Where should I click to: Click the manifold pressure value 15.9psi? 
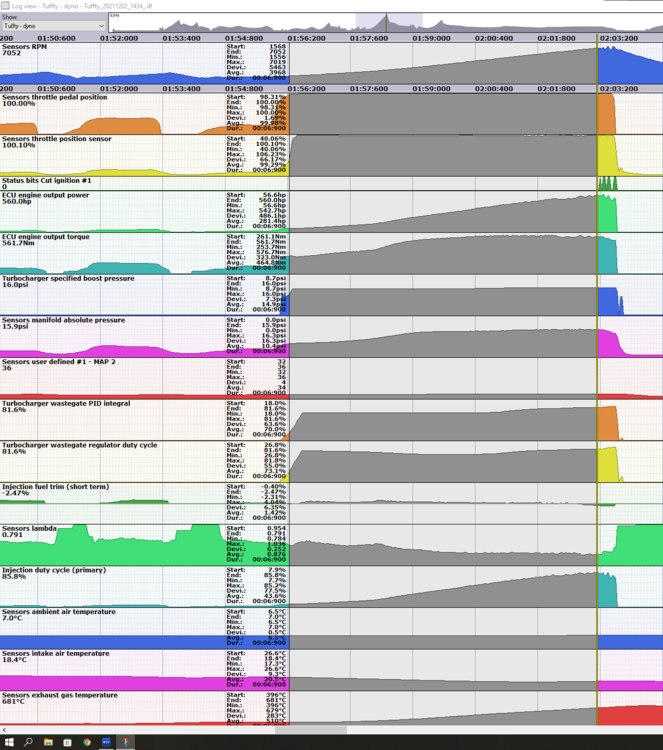pyautogui.click(x=15, y=326)
